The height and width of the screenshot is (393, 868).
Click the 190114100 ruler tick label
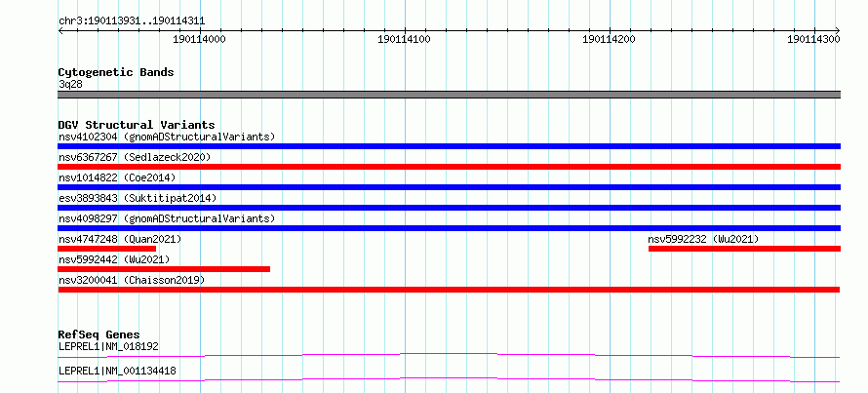[x=404, y=39]
